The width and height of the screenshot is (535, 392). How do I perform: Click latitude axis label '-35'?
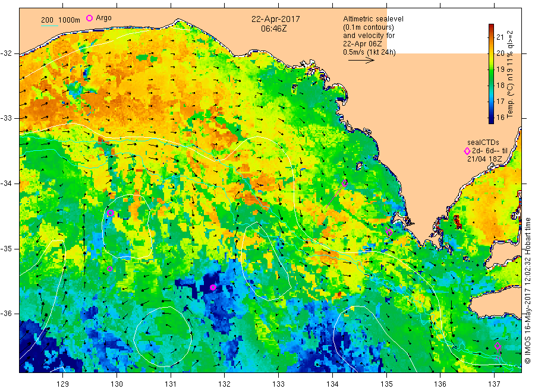(x=6, y=248)
